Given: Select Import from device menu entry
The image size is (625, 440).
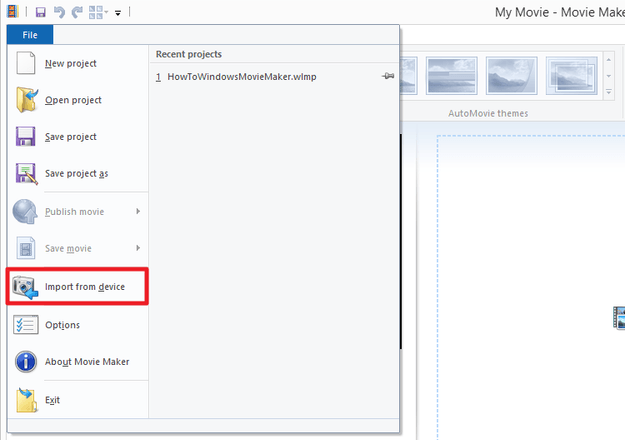Looking at the screenshot, I should (77, 287).
